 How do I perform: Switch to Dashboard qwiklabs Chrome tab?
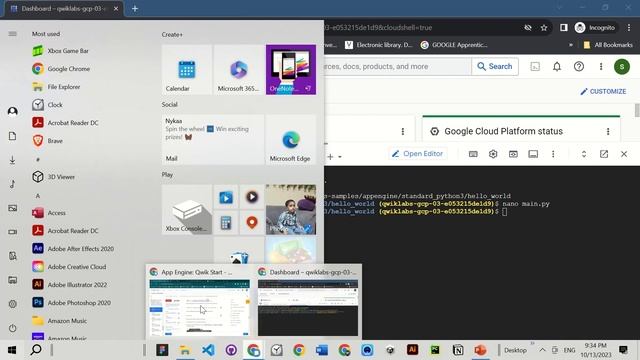[x=63, y=9]
